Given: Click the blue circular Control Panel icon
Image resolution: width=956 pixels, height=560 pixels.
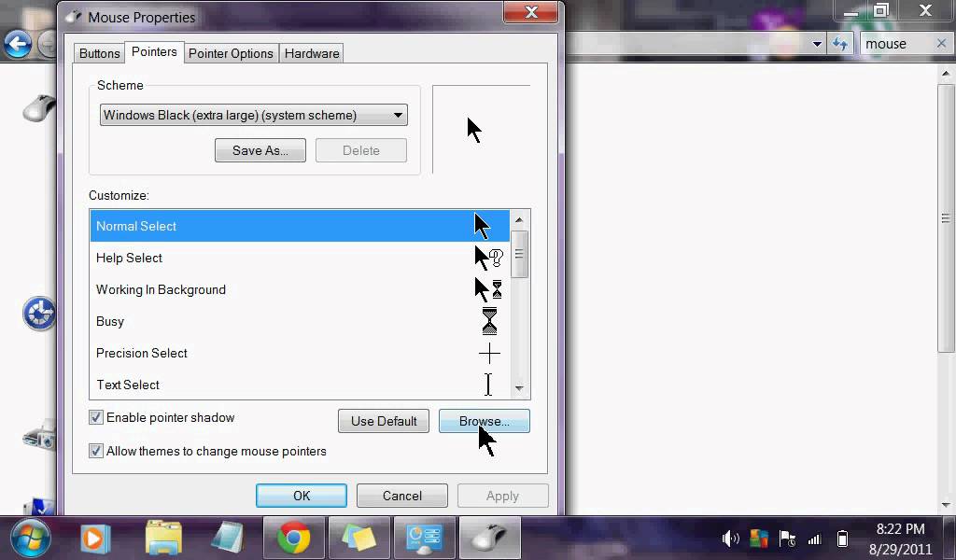Looking at the screenshot, I should point(39,314).
